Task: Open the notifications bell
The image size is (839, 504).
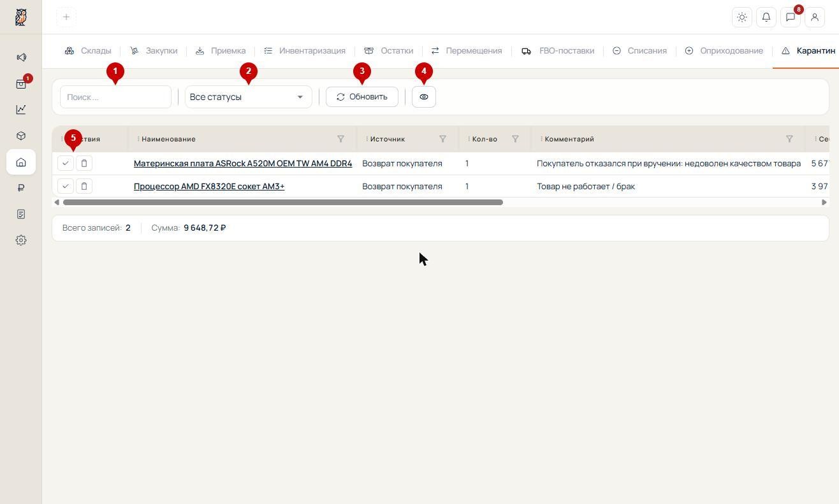Action: pos(766,17)
